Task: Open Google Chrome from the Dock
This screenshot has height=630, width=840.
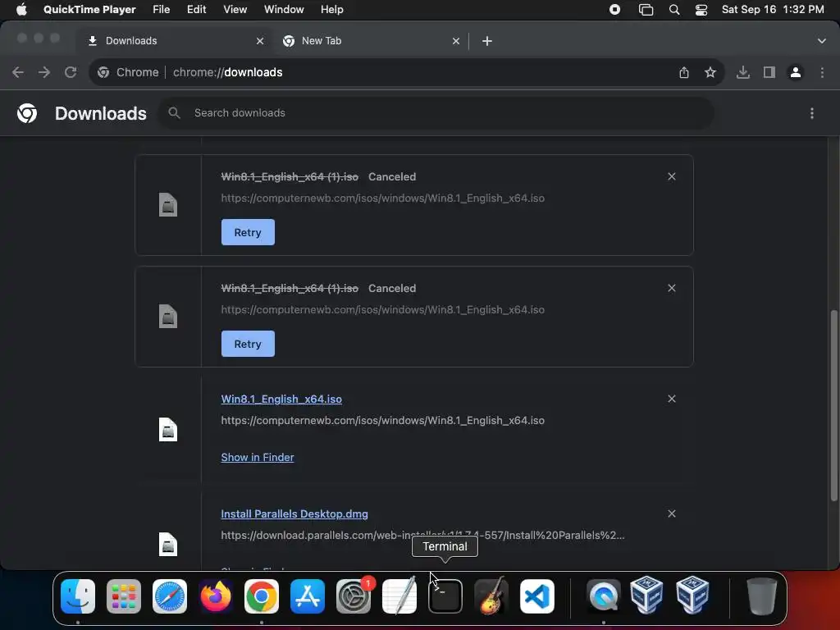Action: [262, 596]
